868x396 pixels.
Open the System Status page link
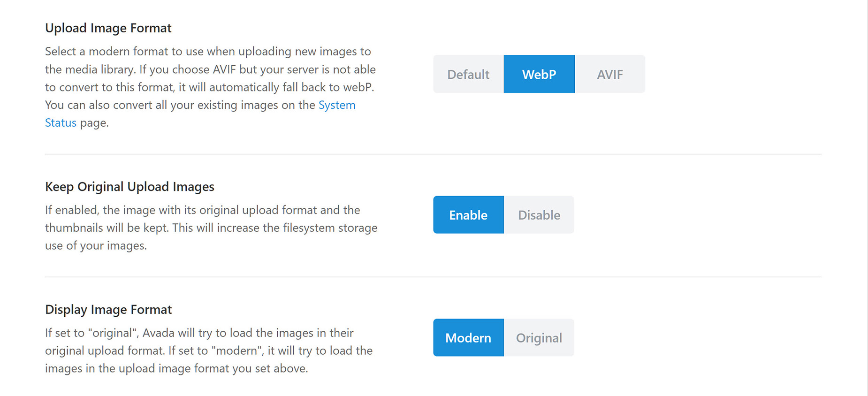tap(337, 105)
